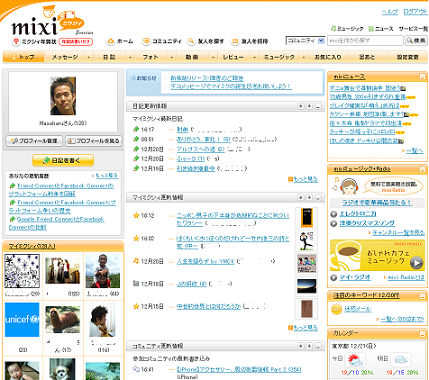Click プロフィールを見る button

pyautogui.click(x=94, y=141)
